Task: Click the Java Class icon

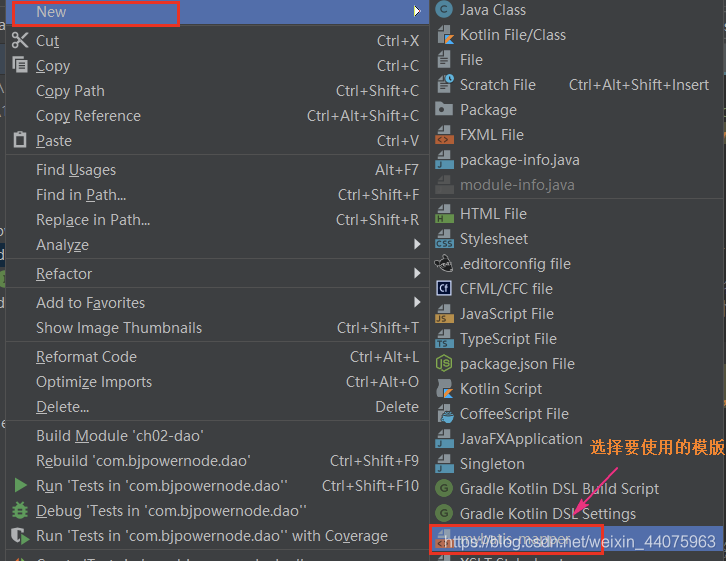Action: point(444,10)
